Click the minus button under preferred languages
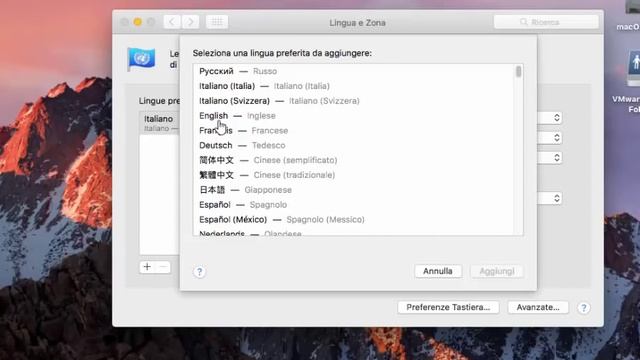 (x=163, y=267)
